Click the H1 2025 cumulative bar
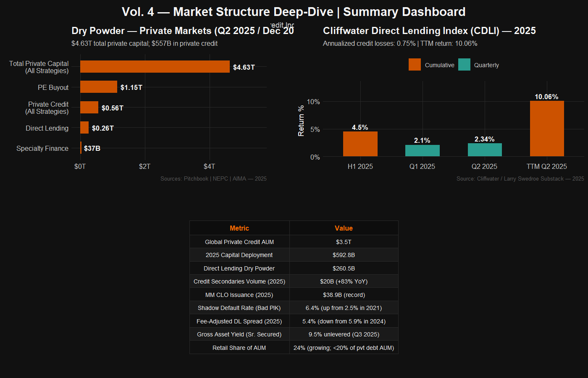Viewport: 588px width, 378px height. point(360,144)
